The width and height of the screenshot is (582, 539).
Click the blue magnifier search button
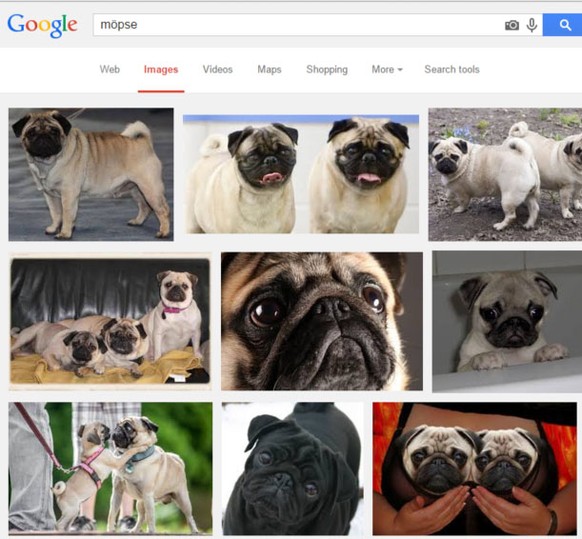(x=563, y=25)
